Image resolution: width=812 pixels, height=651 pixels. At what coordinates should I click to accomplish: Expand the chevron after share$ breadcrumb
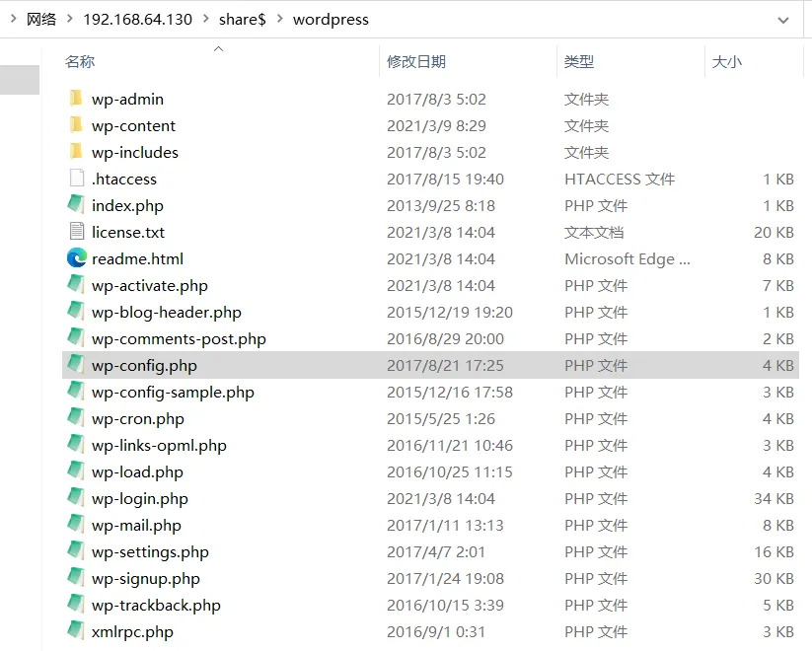pos(280,19)
